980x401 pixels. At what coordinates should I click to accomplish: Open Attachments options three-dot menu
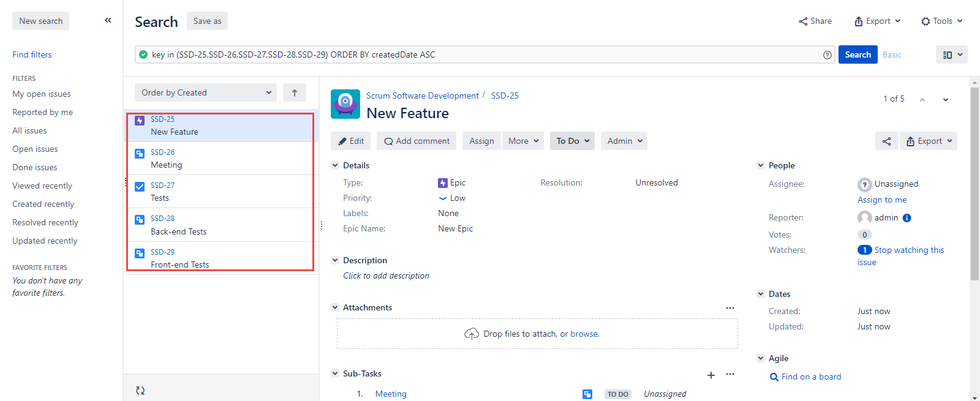[x=730, y=308]
